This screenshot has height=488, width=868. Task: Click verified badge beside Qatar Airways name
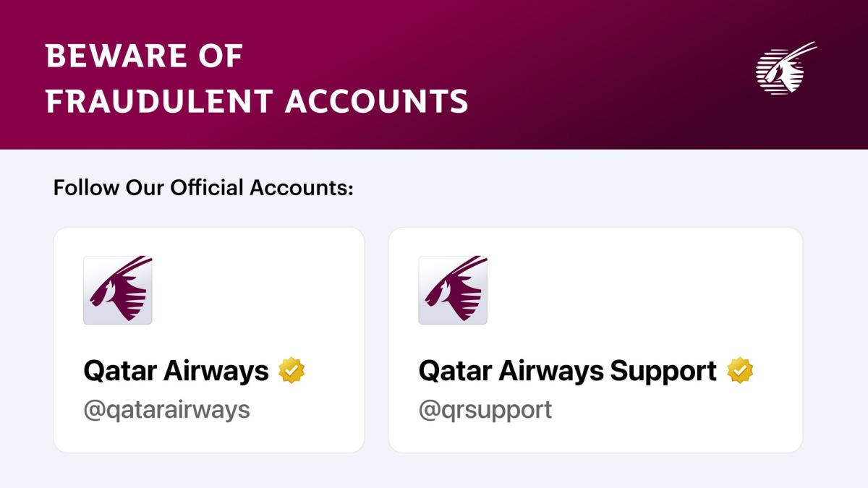(292, 370)
